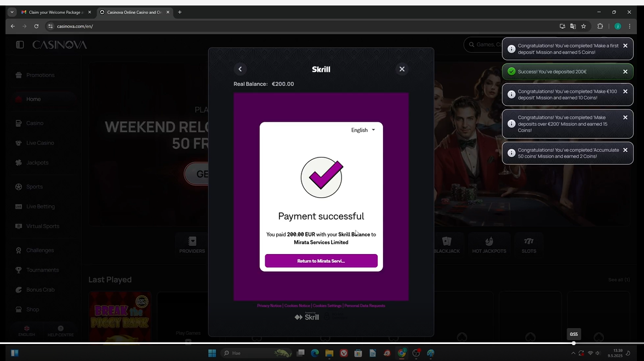Click the install app icon in address bar
644x361 pixels.
point(562,26)
